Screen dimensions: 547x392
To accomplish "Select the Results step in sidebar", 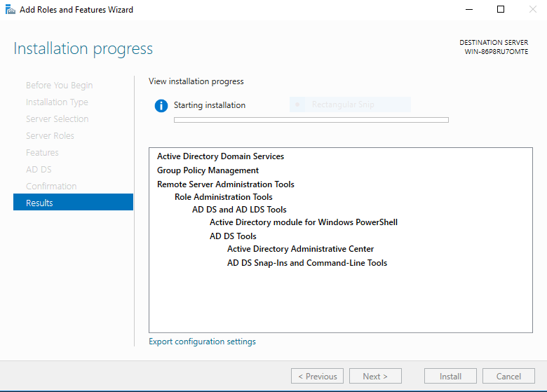I will (x=73, y=203).
